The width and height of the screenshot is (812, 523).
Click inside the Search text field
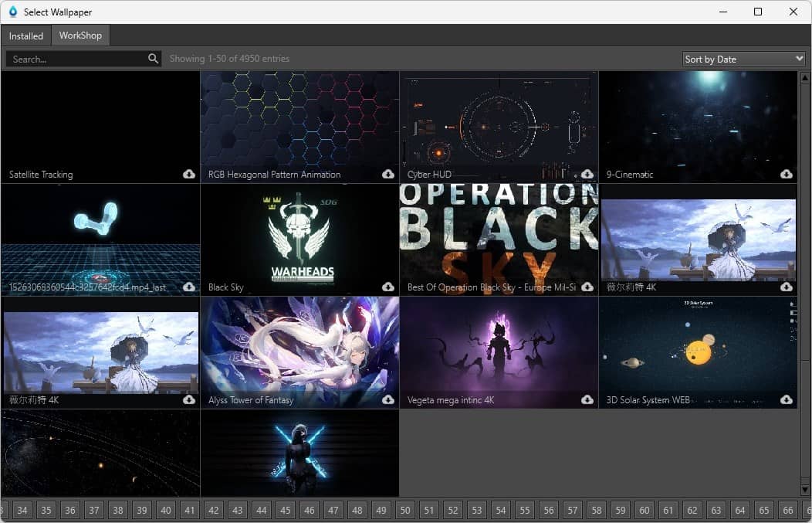[x=78, y=59]
